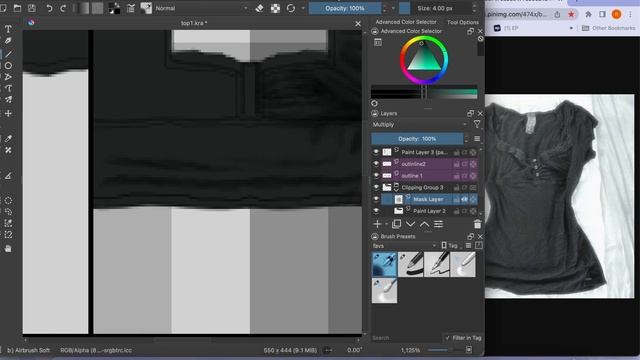Hide the outline 1 layer

click(376, 176)
